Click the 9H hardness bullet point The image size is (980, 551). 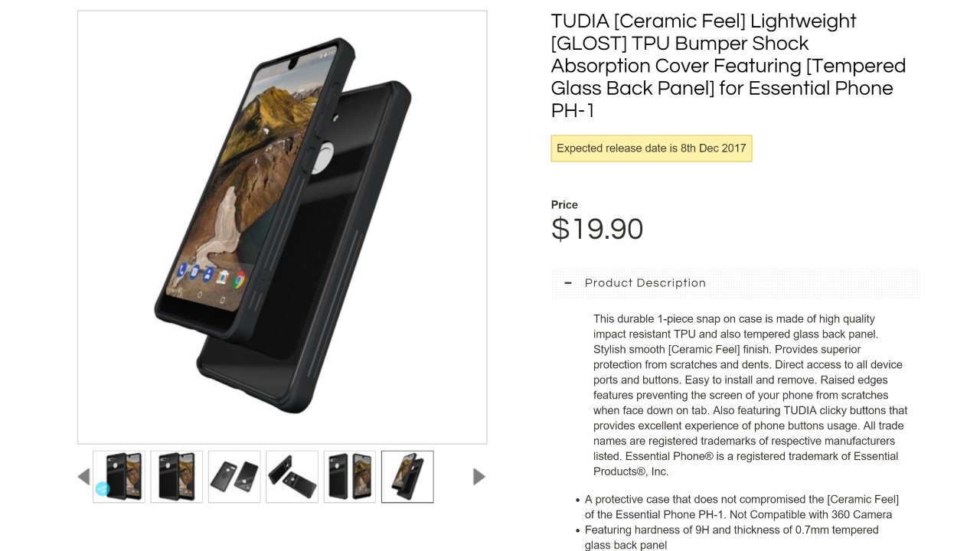731,537
